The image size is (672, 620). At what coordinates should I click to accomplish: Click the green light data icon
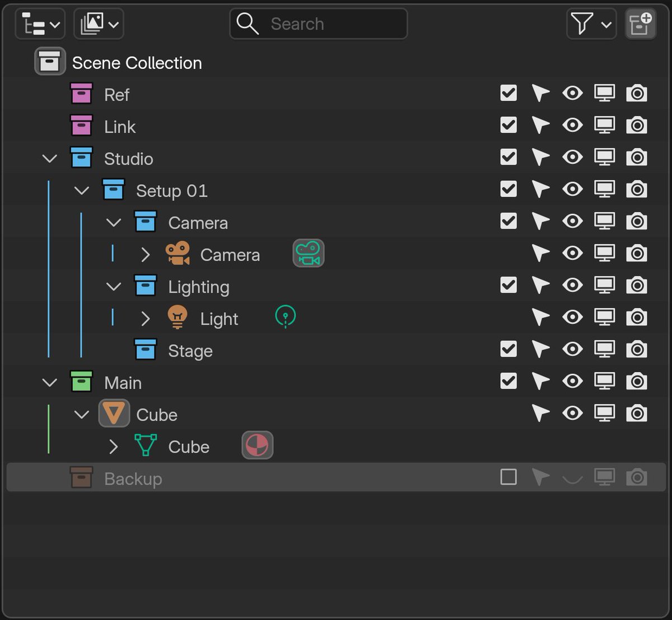pos(286,317)
